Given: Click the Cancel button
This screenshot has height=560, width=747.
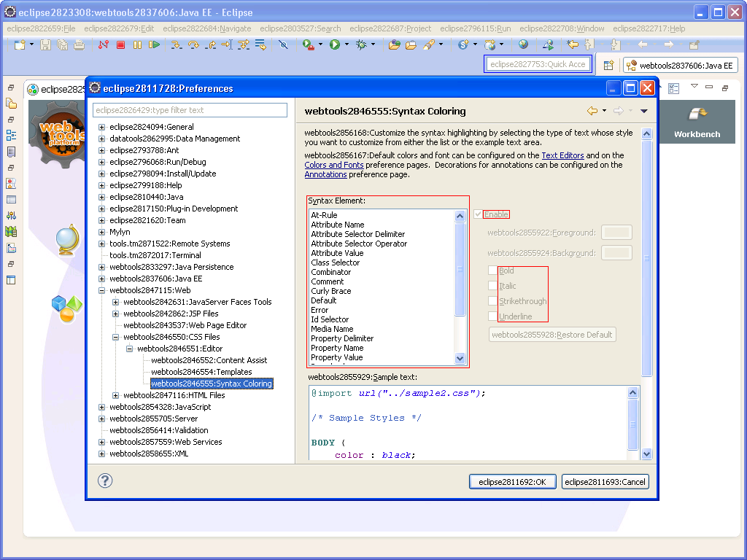Looking at the screenshot, I should click(x=605, y=482).
